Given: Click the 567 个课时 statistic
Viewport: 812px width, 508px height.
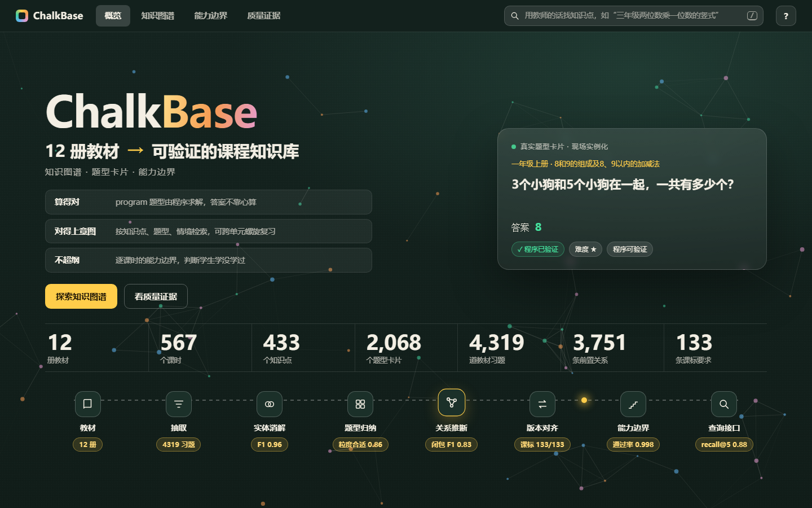Looking at the screenshot, I should [x=200, y=348].
